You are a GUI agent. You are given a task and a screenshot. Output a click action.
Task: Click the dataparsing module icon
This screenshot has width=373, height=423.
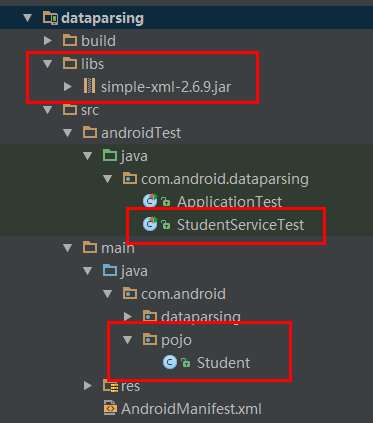[50, 18]
